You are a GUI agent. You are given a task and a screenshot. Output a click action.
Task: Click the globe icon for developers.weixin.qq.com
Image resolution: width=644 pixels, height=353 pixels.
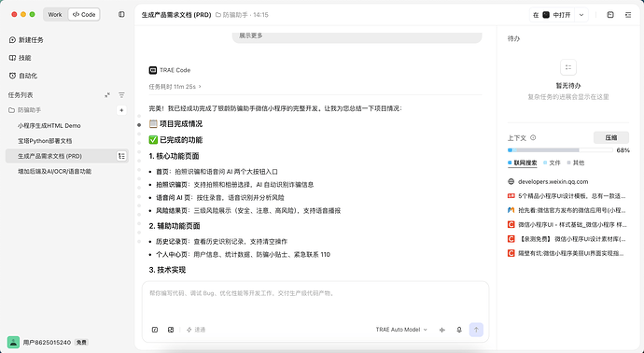(511, 182)
